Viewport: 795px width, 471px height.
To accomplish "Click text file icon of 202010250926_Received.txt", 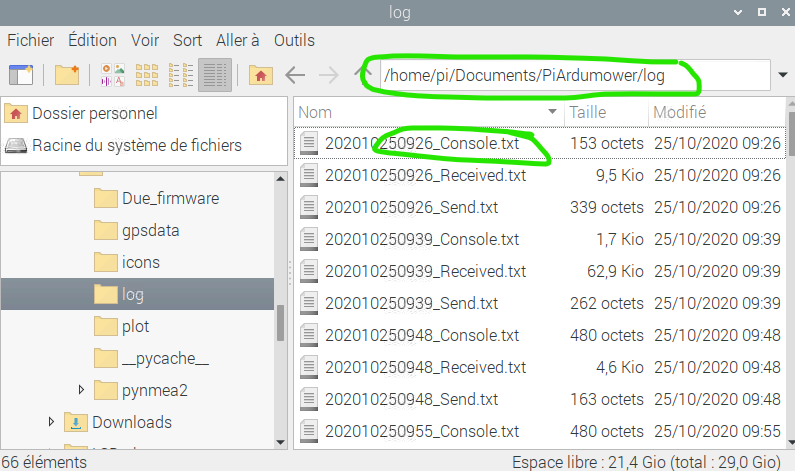I will point(309,175).
